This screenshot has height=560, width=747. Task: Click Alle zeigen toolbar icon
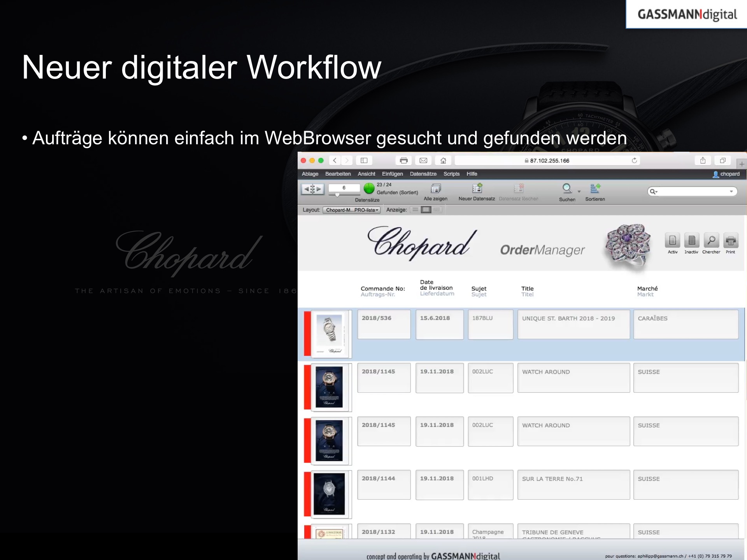[435, 189]
